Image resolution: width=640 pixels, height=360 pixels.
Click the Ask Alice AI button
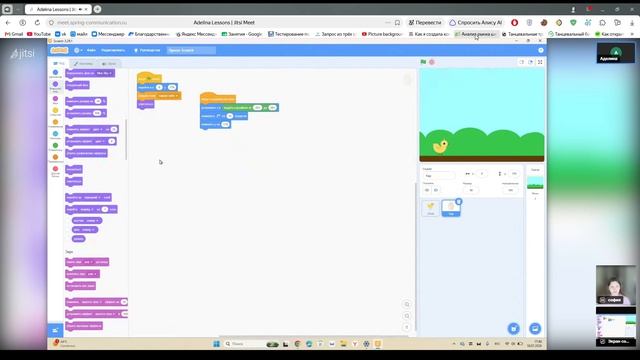tap(476, 22)
